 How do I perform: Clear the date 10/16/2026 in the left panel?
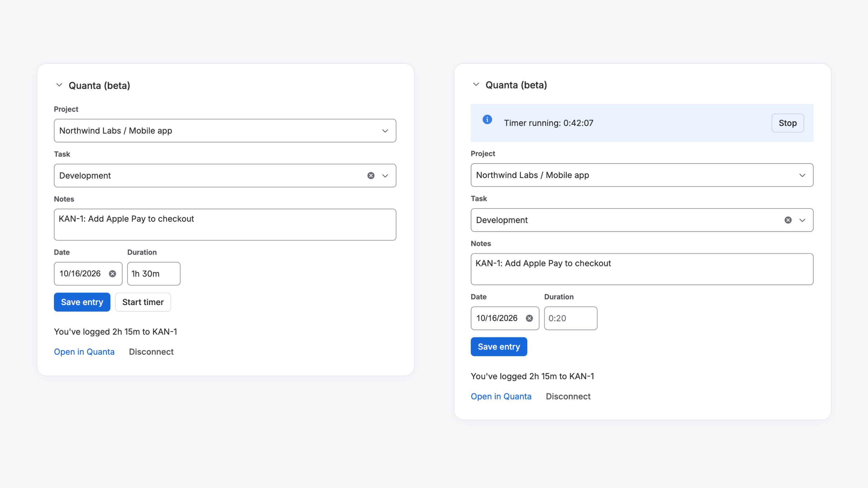[x=112, y=274]
